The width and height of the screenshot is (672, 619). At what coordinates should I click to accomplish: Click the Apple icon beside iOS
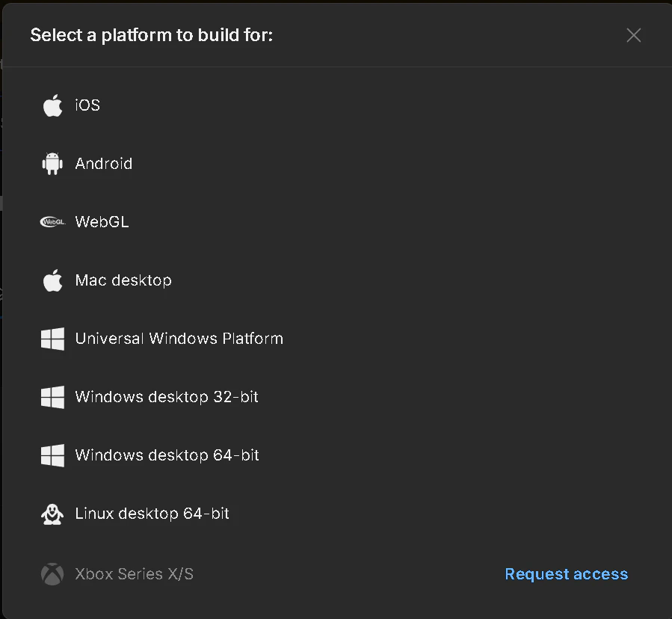[x=53, y=105]
